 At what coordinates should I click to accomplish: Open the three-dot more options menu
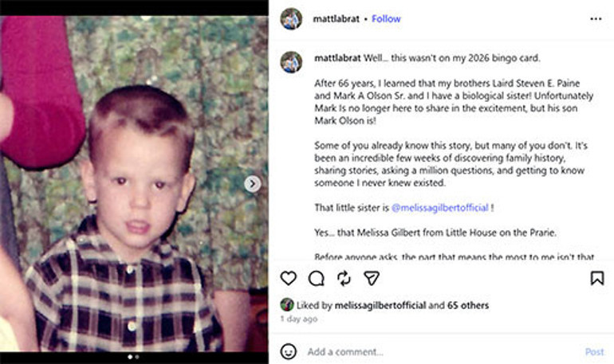click(x=596, y=19)
